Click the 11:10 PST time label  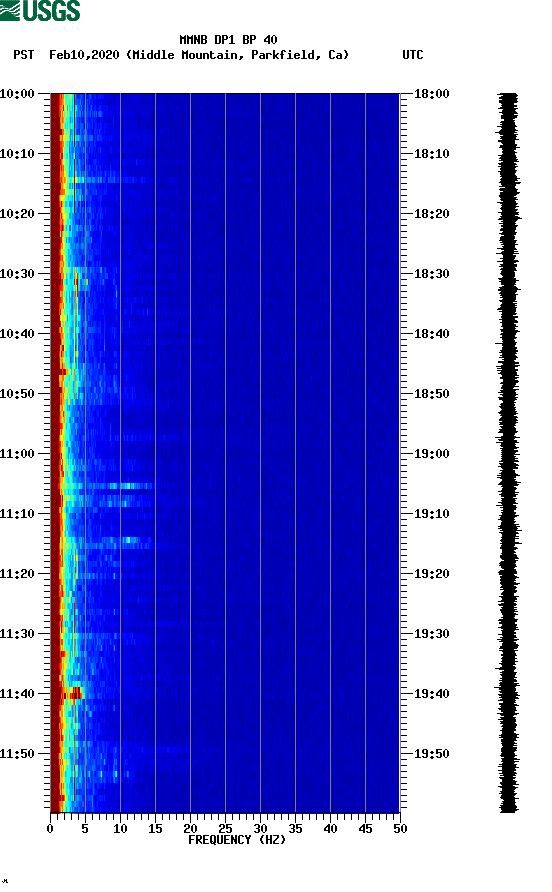pos(17,514)
